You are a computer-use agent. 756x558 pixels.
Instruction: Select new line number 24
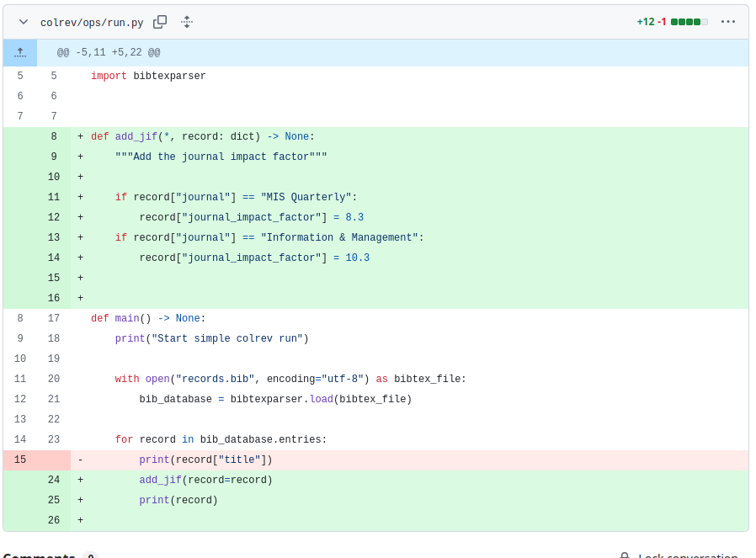coord(54,481)
